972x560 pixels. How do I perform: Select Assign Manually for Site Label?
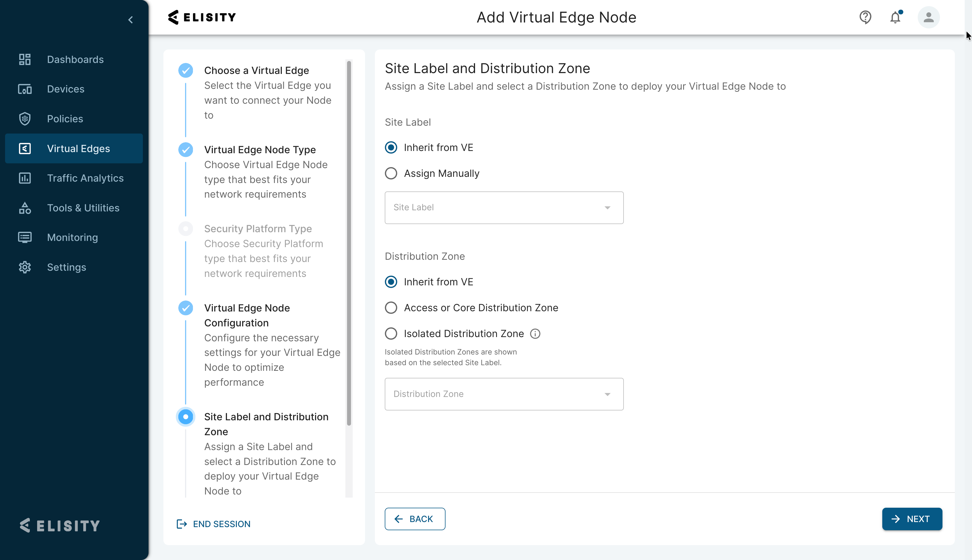pyautogui.click(x=391, y=173)
